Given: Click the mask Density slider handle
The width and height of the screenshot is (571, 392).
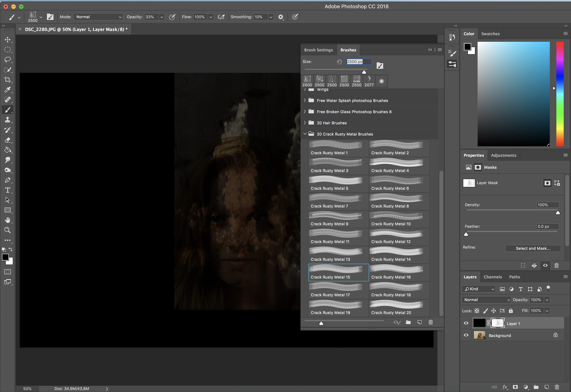Looking at the screenshot, I should click(x=558, y=213).
